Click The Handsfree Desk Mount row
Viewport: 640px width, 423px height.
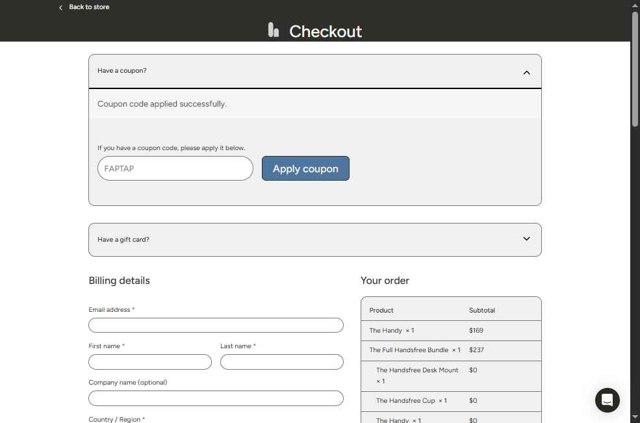[451, 376]
